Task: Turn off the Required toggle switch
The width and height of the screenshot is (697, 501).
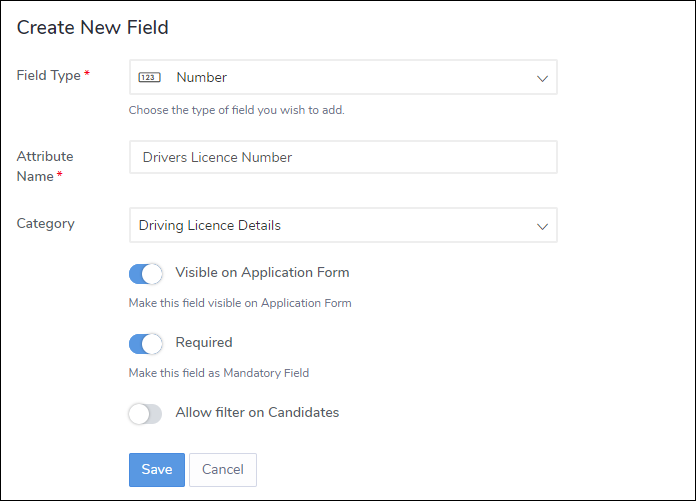Action: coord(146,344)
